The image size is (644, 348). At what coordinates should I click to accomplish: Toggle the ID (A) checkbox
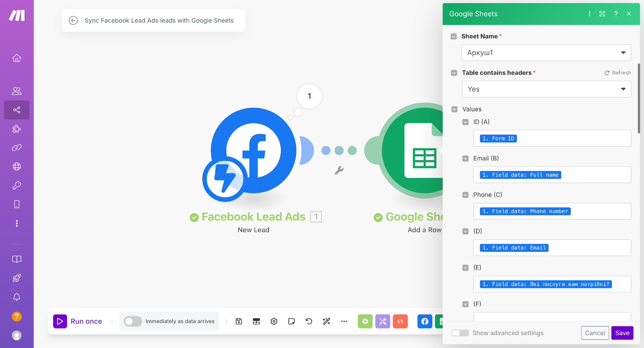(465, 122)
